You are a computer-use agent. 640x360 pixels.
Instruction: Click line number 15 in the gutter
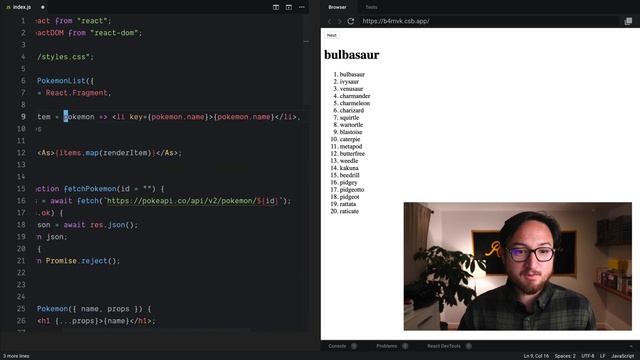pos(21,189)
